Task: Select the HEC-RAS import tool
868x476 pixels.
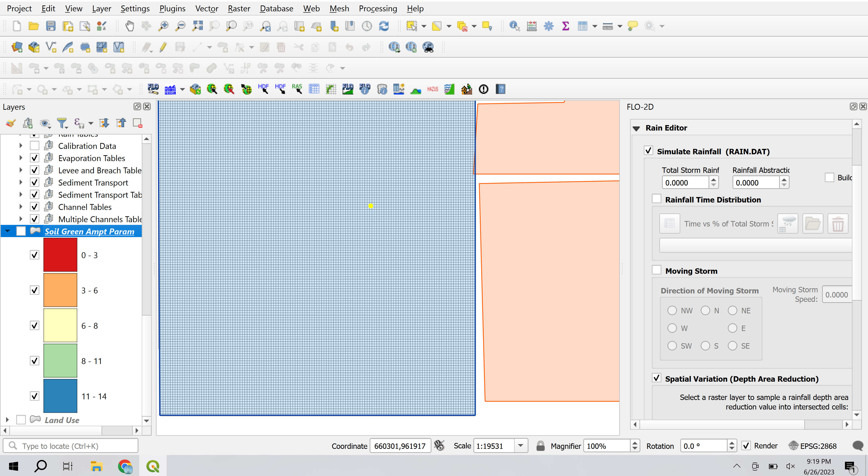Action: [x=297, y=89]
